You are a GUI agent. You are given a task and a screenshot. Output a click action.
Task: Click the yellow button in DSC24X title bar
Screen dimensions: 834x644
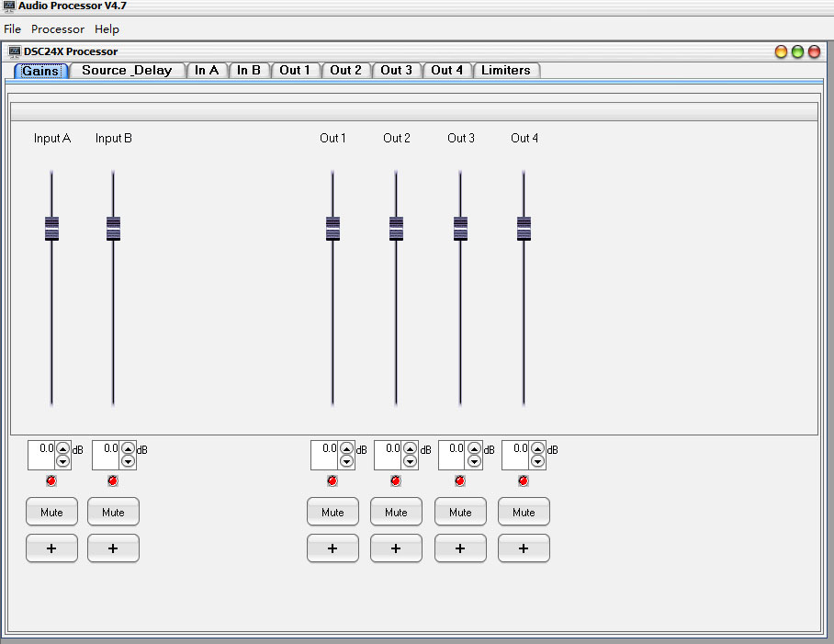click(781, 51)
